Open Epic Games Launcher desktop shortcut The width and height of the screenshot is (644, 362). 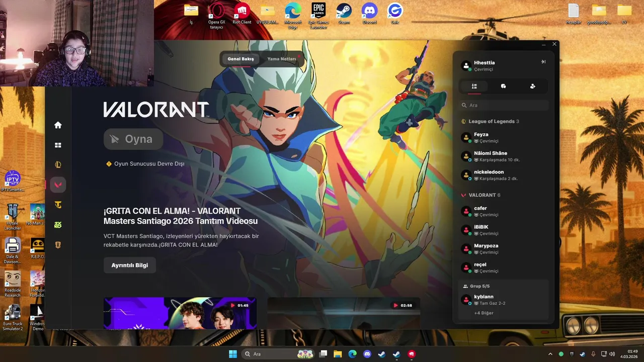pyautogui.click(x=318, y=15)
